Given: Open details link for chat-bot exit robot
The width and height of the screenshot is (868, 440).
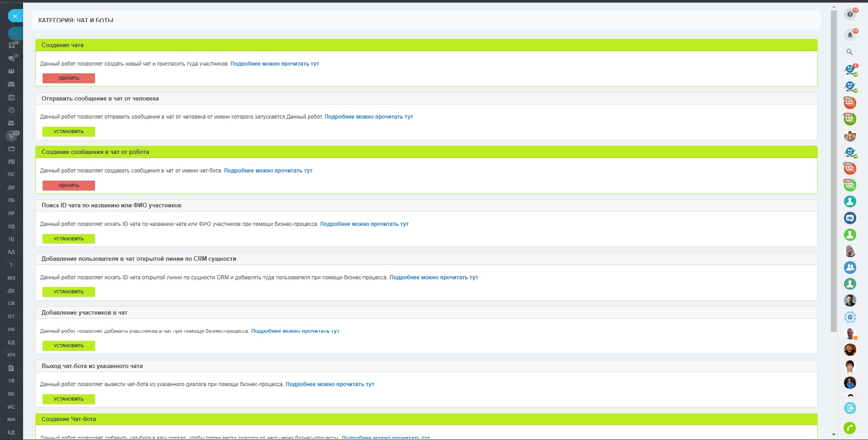Looking at the screenshot, I should click(x=330, y=384).
